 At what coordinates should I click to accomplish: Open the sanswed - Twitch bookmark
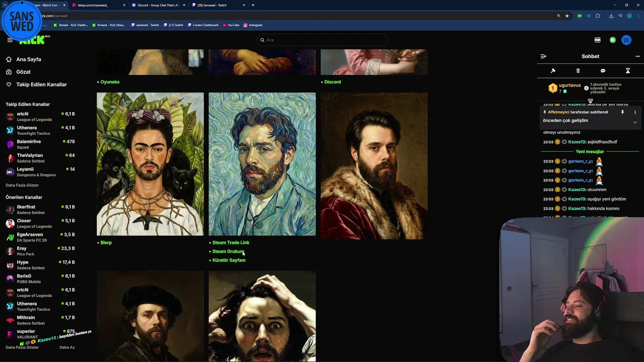[x=145, y=25]
